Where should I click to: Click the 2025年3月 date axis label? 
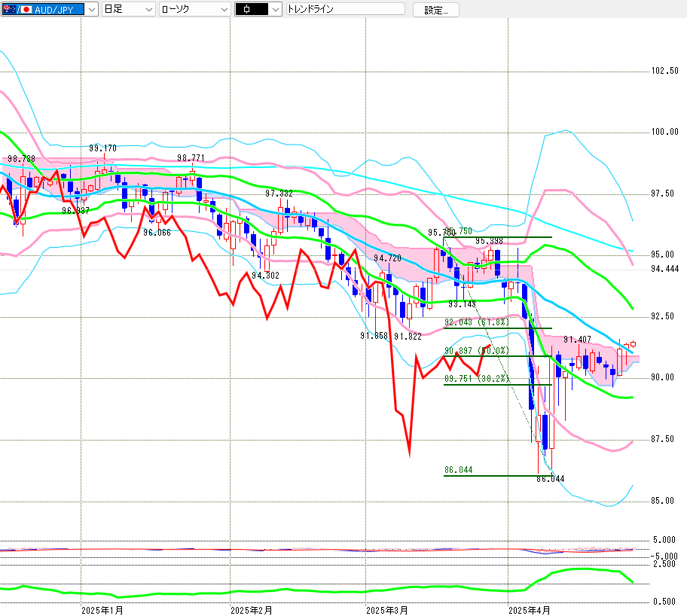click(x=387, y=610)
